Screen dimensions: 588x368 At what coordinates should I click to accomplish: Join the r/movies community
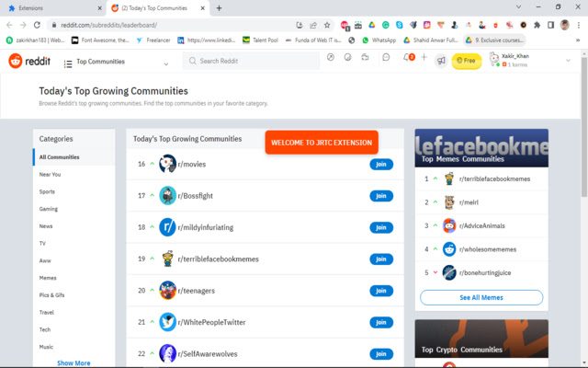381,164
